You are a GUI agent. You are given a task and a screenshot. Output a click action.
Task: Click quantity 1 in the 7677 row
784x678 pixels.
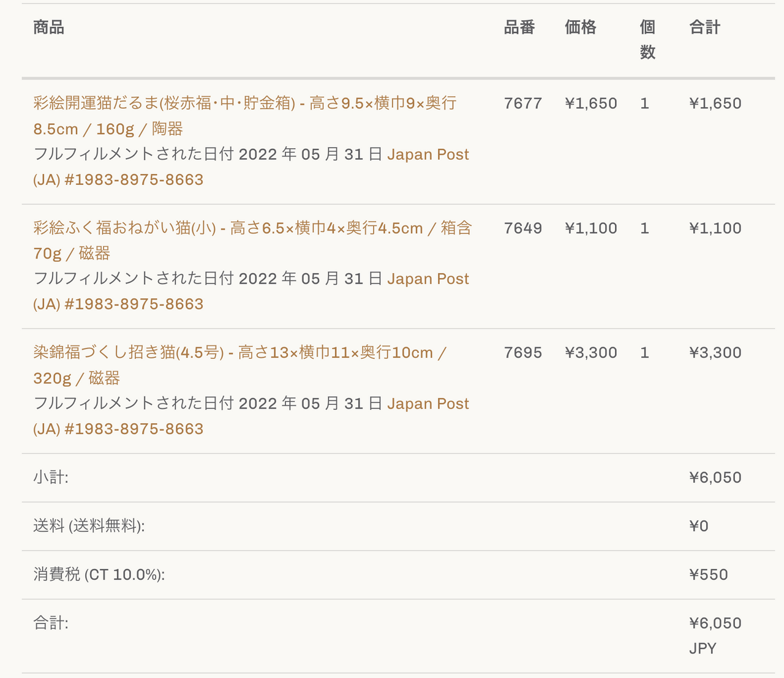(644, 104)
